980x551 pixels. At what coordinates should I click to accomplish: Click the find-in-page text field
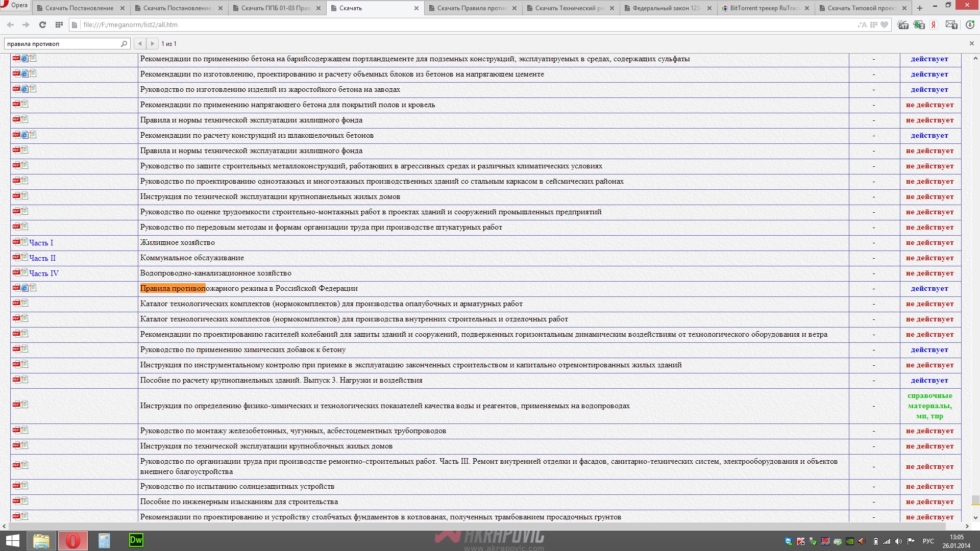[x=61, y=44]
